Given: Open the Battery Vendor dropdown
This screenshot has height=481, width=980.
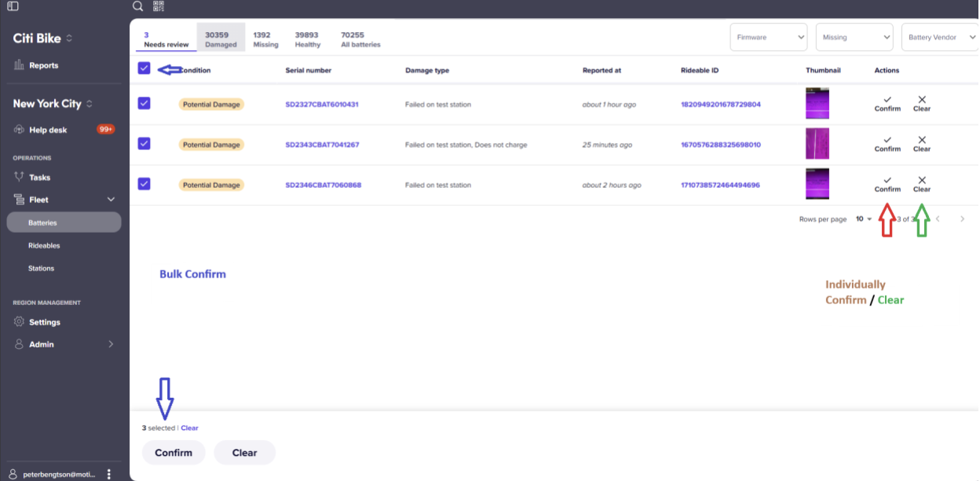Looking at the screenshot, I should tap(940, 37).
